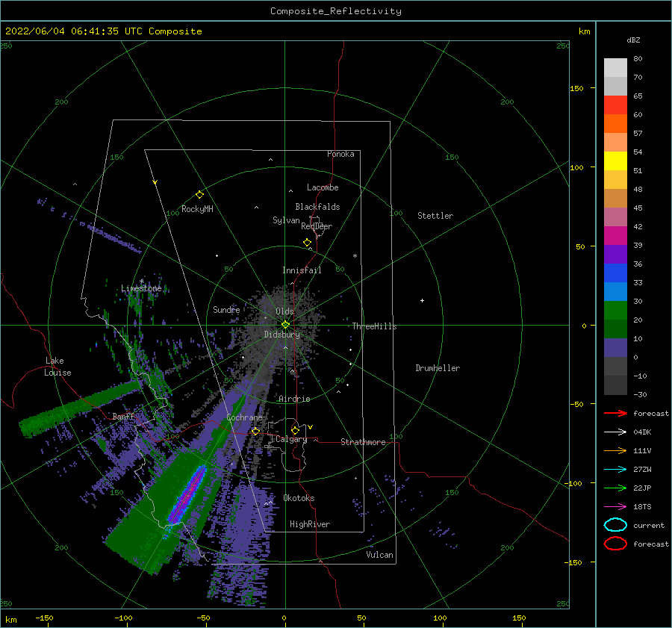Click the Limestone label
Screen dimensions: 672x628
(x=141, y=288)
